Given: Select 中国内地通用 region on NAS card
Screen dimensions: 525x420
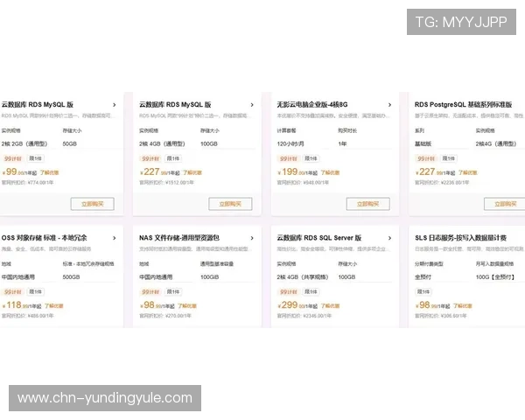Looking at the screenshot, I should pyautogui.click(x=156, y=277).
